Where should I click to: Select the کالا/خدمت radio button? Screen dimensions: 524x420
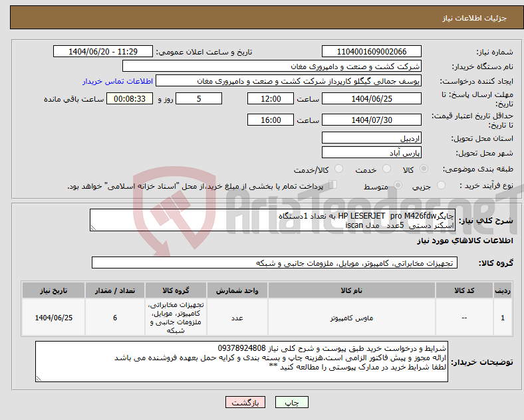(339, 169)
